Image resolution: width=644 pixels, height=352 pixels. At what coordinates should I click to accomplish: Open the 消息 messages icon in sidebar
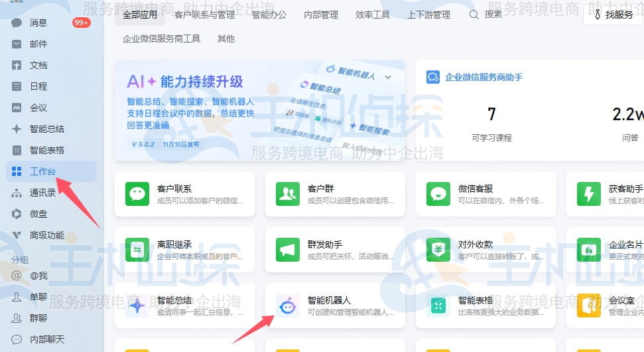click(x=17, y=23)
